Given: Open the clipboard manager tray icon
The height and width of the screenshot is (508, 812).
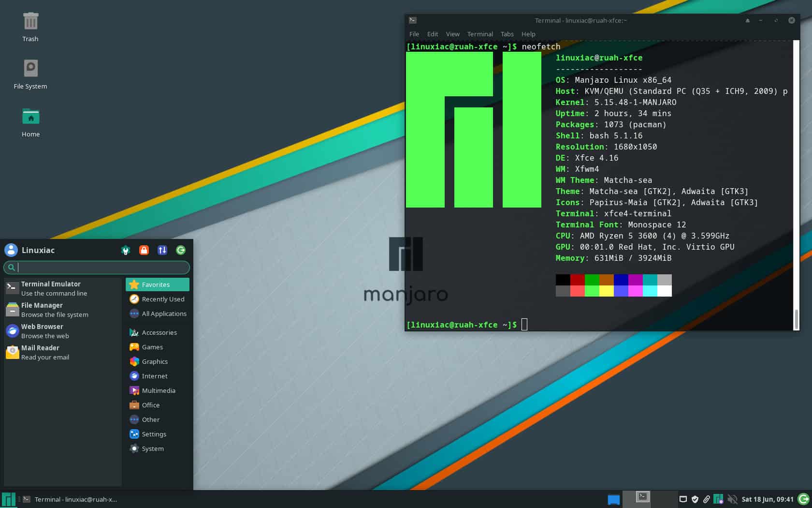Looking at the screenshot, I should pos(683,499).
